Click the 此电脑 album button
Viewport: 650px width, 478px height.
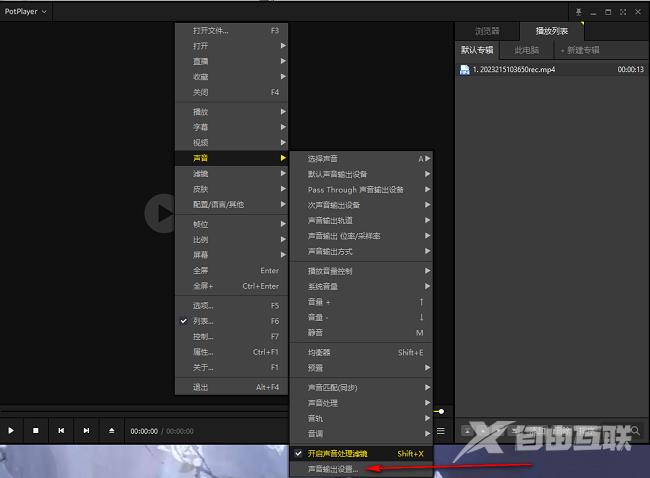point(527,49)
